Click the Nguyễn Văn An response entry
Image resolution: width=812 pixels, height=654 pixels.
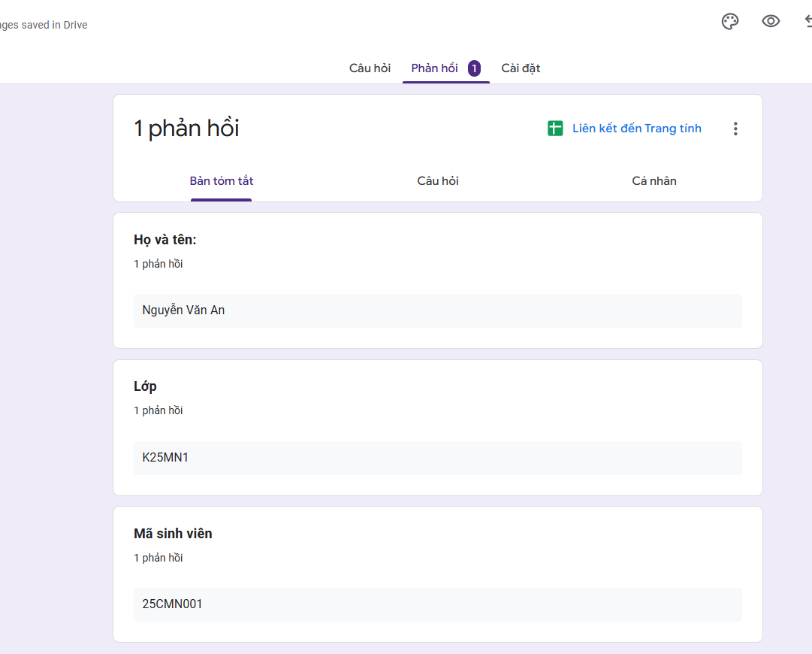point(183,310)
